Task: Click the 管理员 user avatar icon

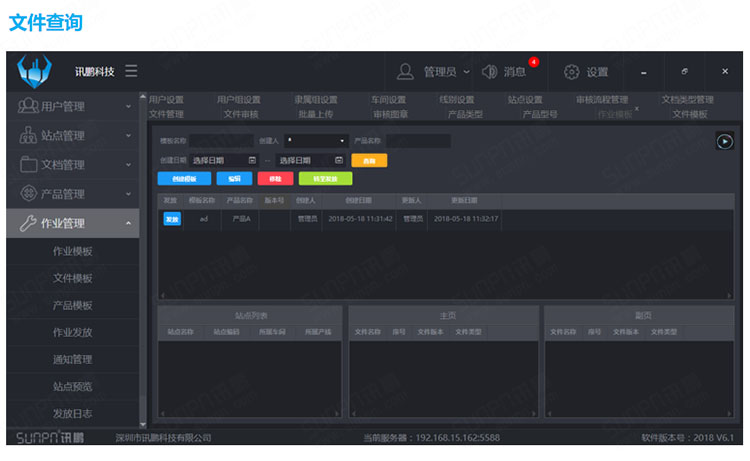Action: click(406, 72)
